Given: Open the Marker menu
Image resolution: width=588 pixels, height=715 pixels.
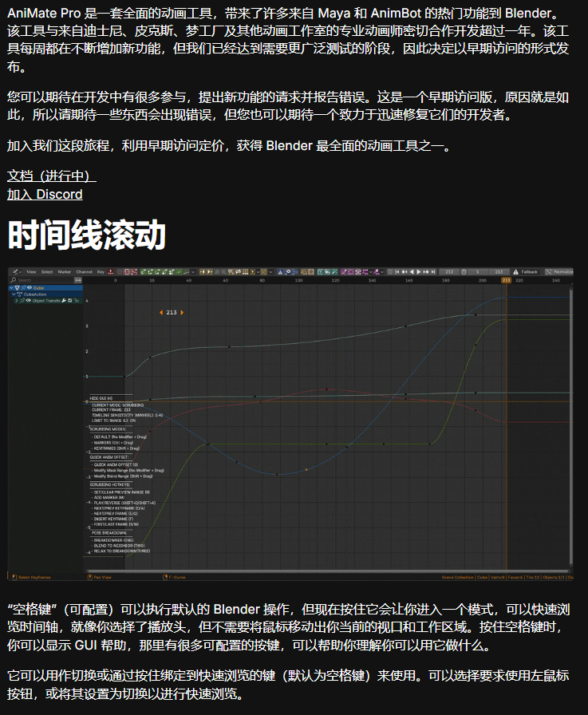Looking at the screenshot, I should click(x=65, y=272).
